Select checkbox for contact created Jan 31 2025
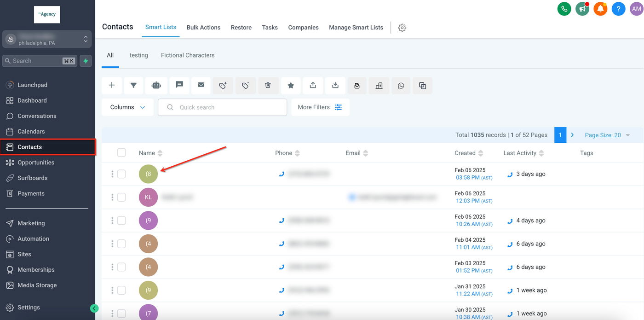The height and width of the screenshot is (320, 644). tap(121, 290)
